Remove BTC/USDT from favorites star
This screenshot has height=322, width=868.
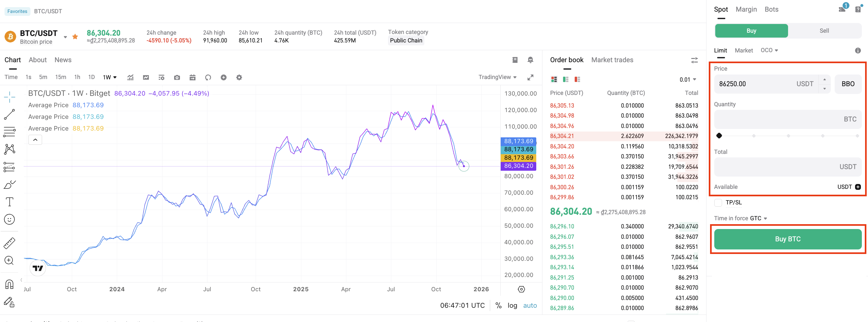75,37
